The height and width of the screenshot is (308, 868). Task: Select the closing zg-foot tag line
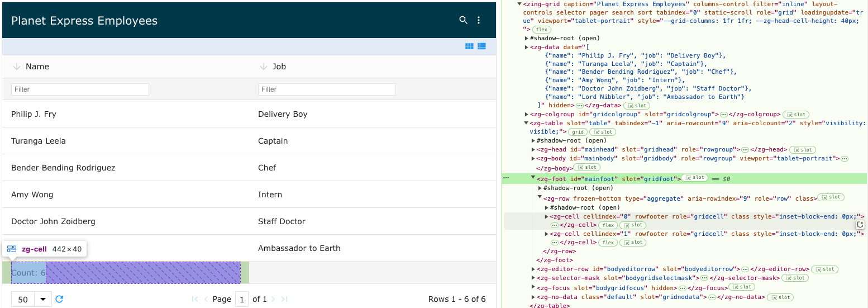[555, 260]
